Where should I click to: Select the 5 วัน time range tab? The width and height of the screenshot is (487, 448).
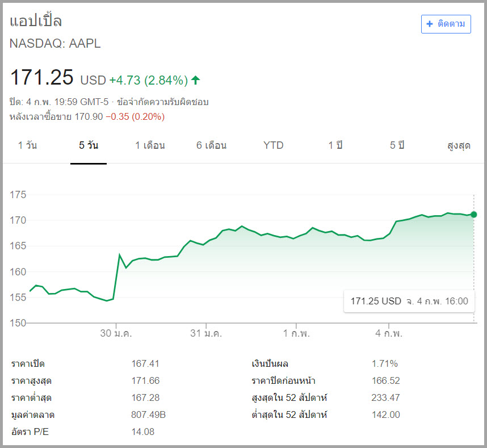pos(89,145)
